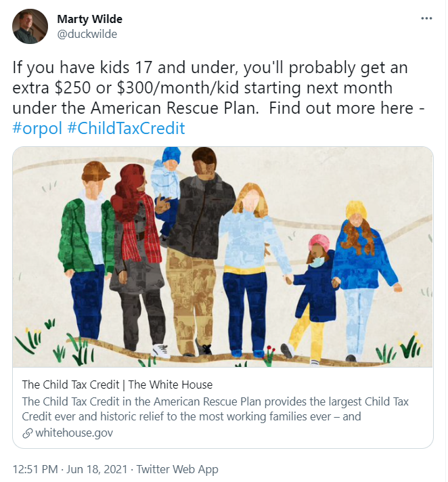Click the tweet text mentioning $300/month/kid
This screenshot has width=448, height=482.
click(177, 87)
